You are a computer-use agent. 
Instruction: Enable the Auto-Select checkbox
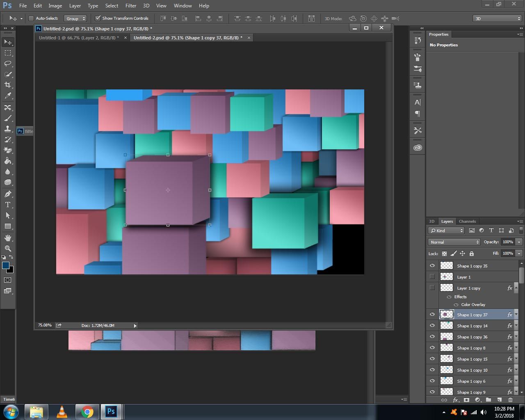point(31,18)
